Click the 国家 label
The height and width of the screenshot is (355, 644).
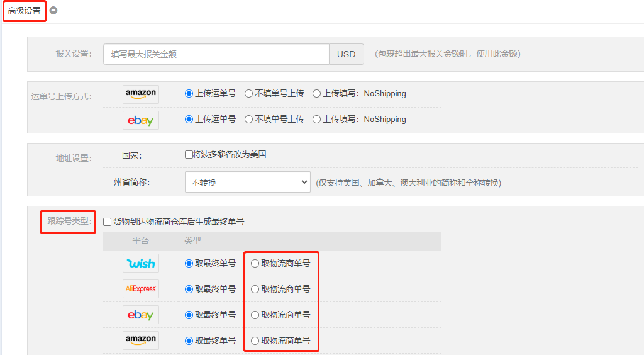click(132, 155)
